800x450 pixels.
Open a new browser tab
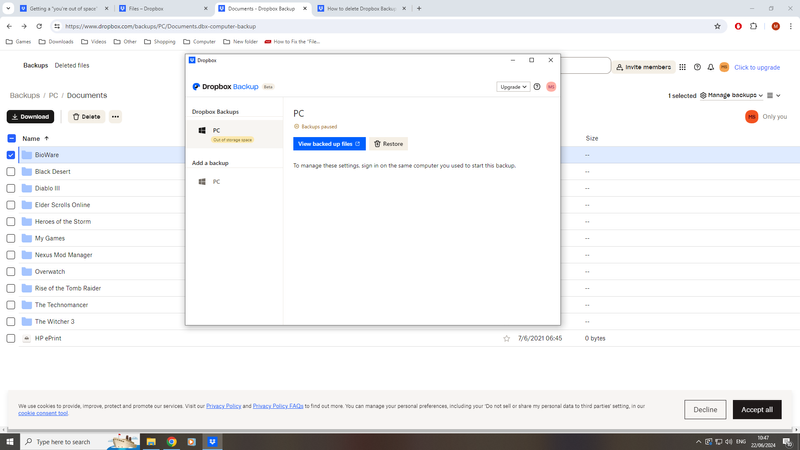[x=419, y=8]
